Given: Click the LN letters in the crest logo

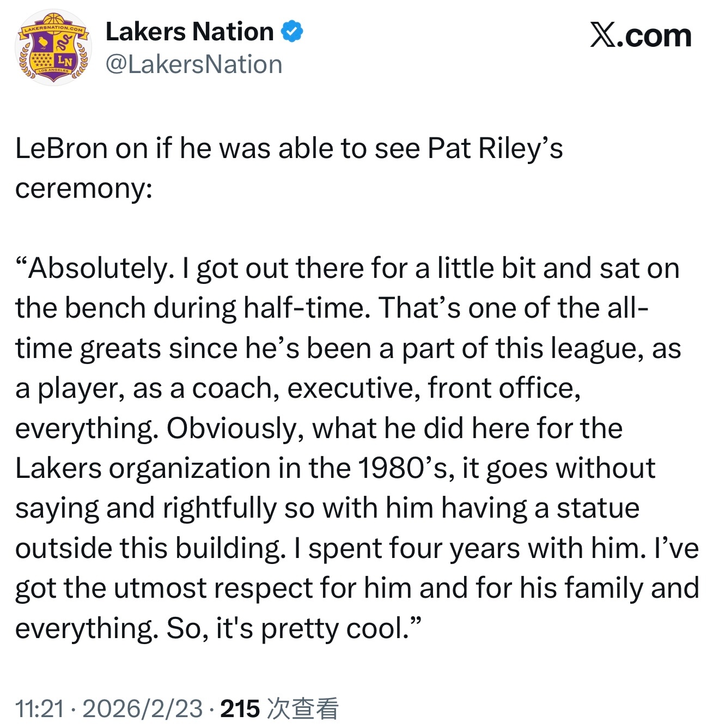Looking at the screenshot, I should click(65, 61).
